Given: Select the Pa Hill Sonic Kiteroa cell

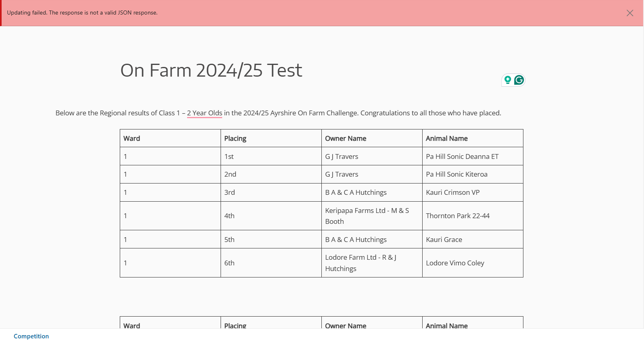Looking at the screenshot, I should pyautogui.click(x=473, y=174).
